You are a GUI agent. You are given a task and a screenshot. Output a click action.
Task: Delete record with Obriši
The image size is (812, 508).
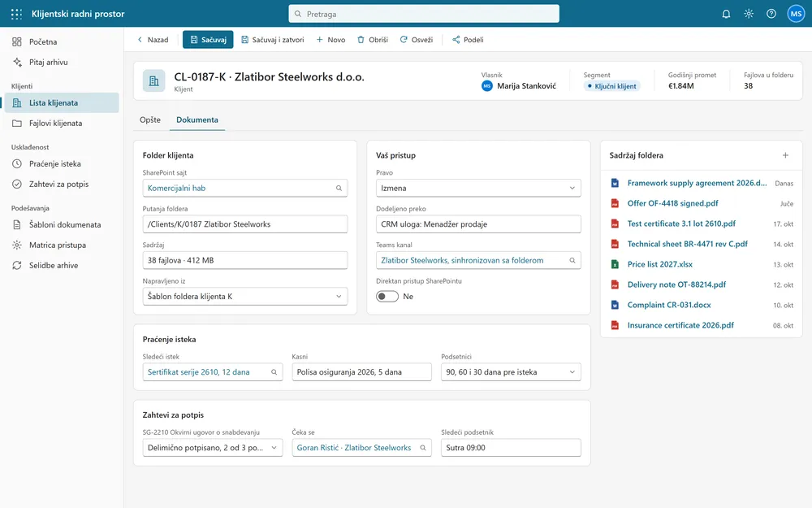[x=373, y=40]
